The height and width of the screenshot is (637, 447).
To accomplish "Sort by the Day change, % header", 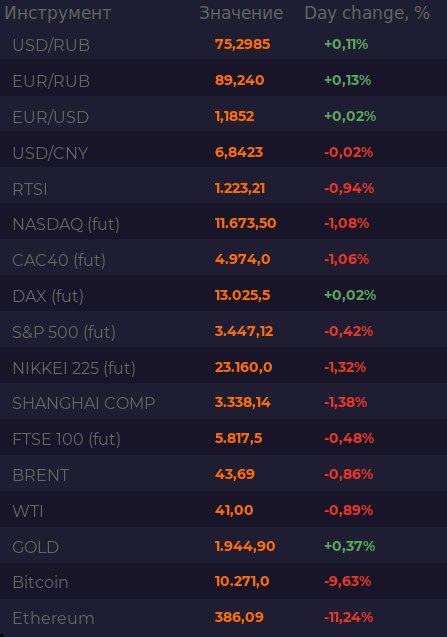I will point(367,13).
